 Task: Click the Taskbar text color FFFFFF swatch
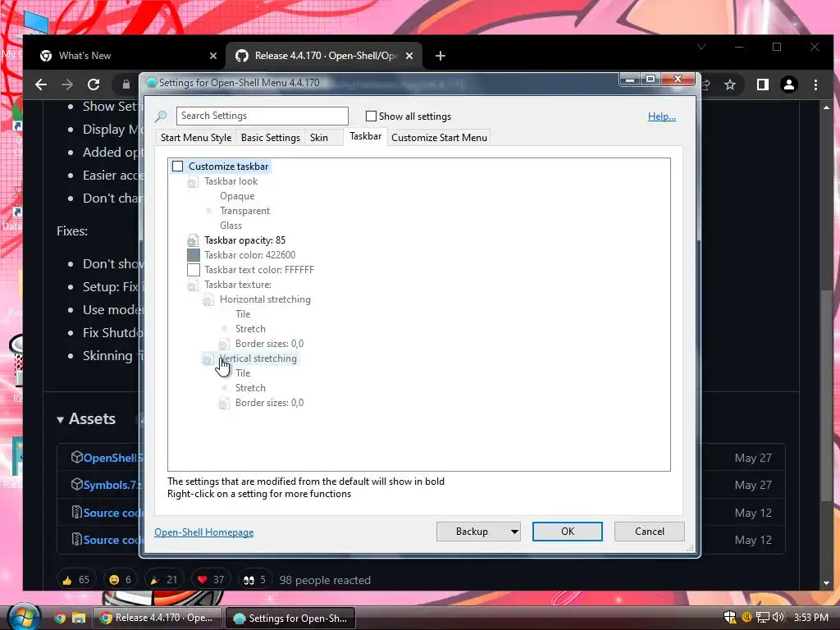pyautogui.click(x=194, y=270)
